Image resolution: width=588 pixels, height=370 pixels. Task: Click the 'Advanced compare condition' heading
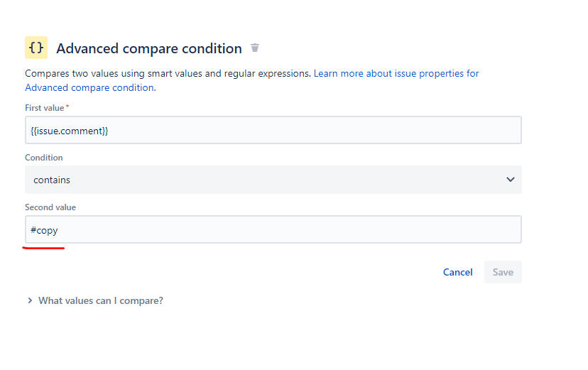[x=149, y=48]
